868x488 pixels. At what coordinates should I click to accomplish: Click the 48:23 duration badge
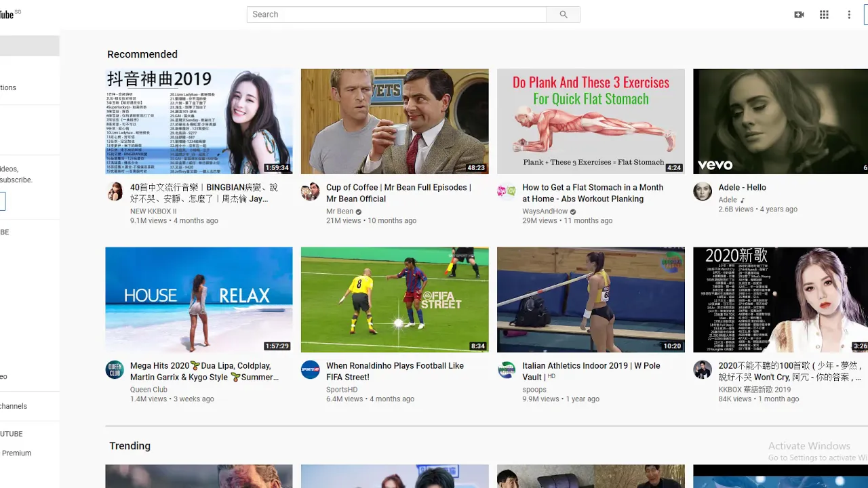click(476, 167)
